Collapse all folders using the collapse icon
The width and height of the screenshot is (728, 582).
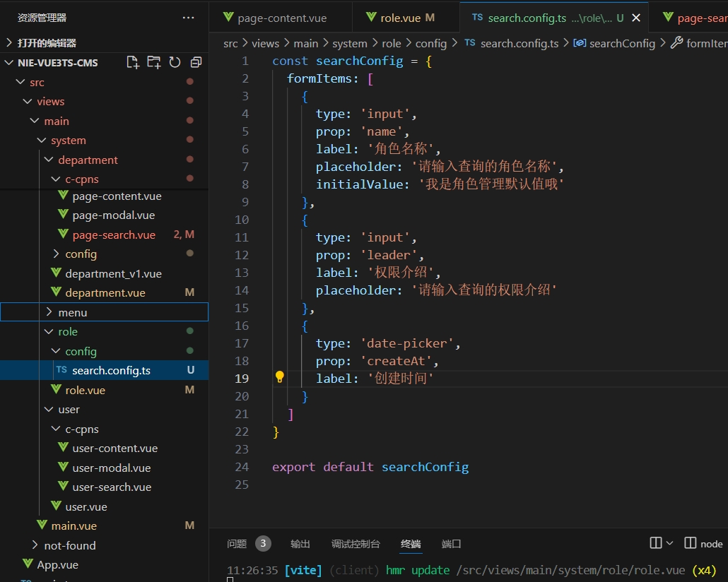196,62
